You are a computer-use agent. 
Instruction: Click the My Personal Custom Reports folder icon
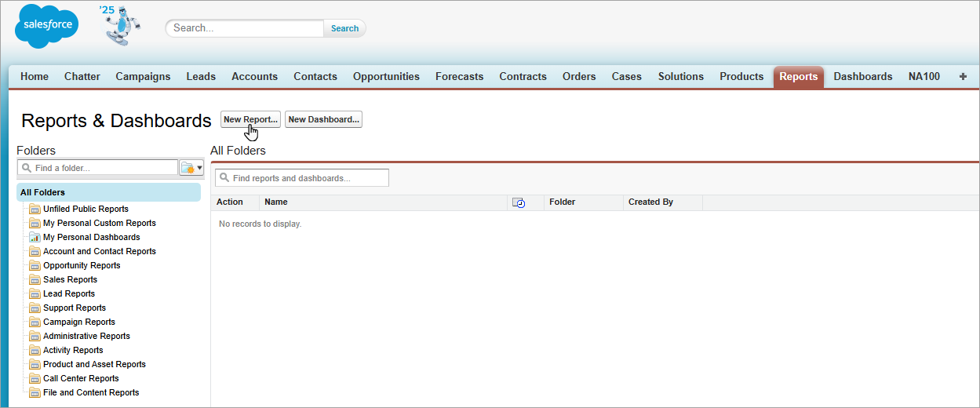point(35,224)
